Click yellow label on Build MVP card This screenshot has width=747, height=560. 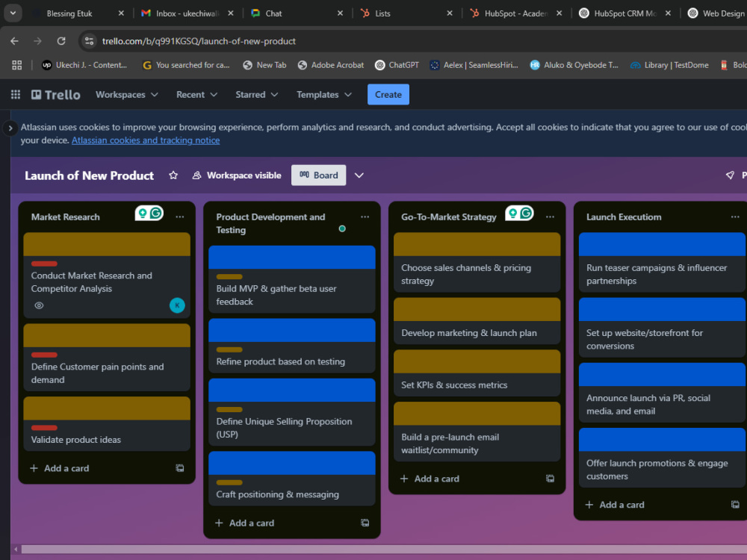(229, 277)
